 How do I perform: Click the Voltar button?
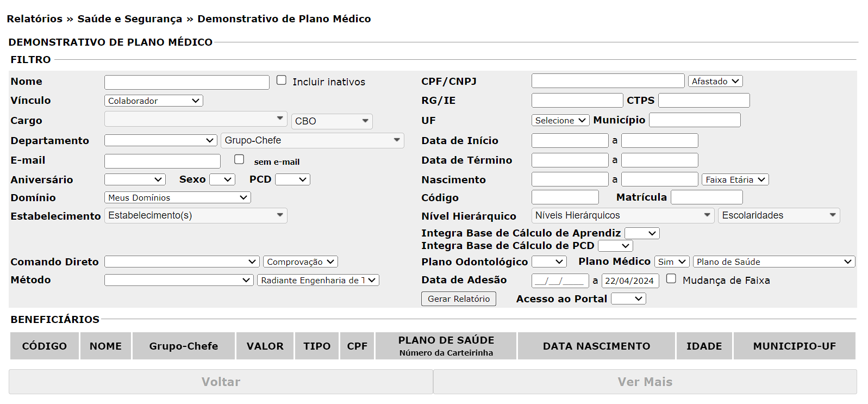pyautogui.click(x=221, y=382)
